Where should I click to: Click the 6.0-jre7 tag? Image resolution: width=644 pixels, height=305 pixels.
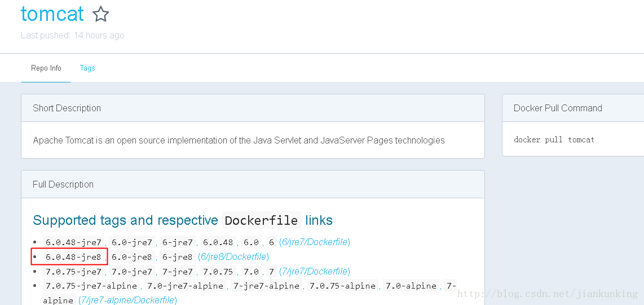pyautogui.click(x=132, y=242)
